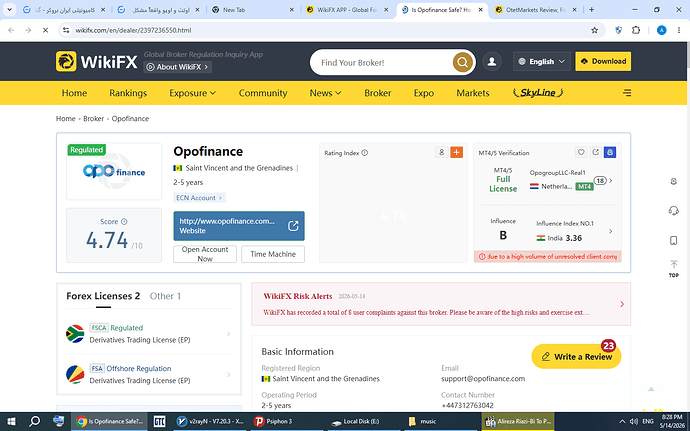Open Chrome extensions puzzle icon
The height and width of the screenshot is (431, 690).
[x=636, y=30]
